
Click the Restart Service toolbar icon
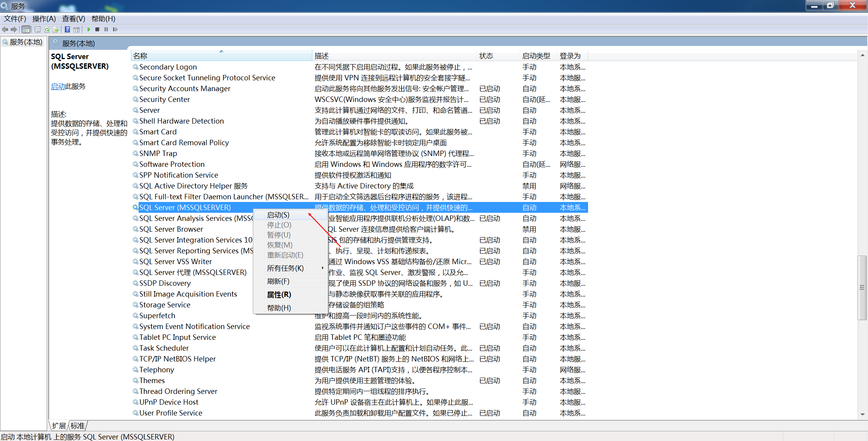click(x=115, y=29)
